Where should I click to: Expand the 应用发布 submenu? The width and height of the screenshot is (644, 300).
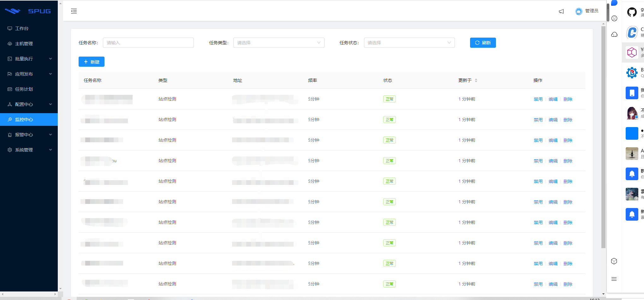pos(29,74)
